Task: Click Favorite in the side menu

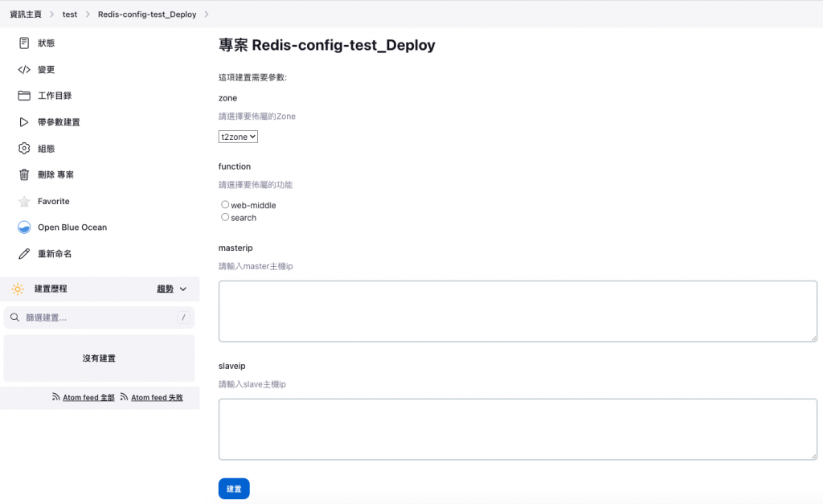Action: coord(54,201)
